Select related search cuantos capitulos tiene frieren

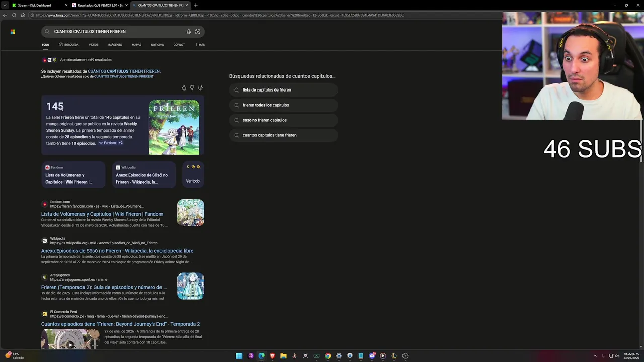coord(284,135)
